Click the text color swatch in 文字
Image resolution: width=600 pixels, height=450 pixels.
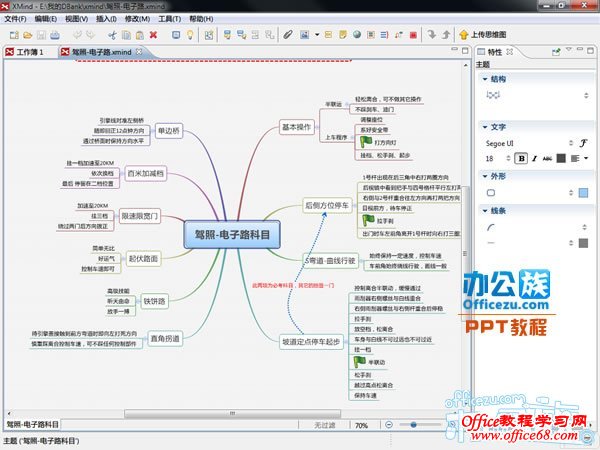click(561, 158)
